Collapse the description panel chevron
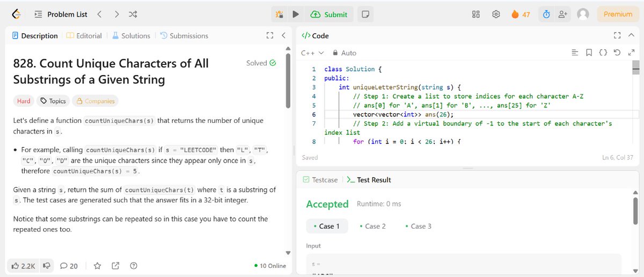Image resolution: width=644 pixels, height=277 pixels. [283, 36]
